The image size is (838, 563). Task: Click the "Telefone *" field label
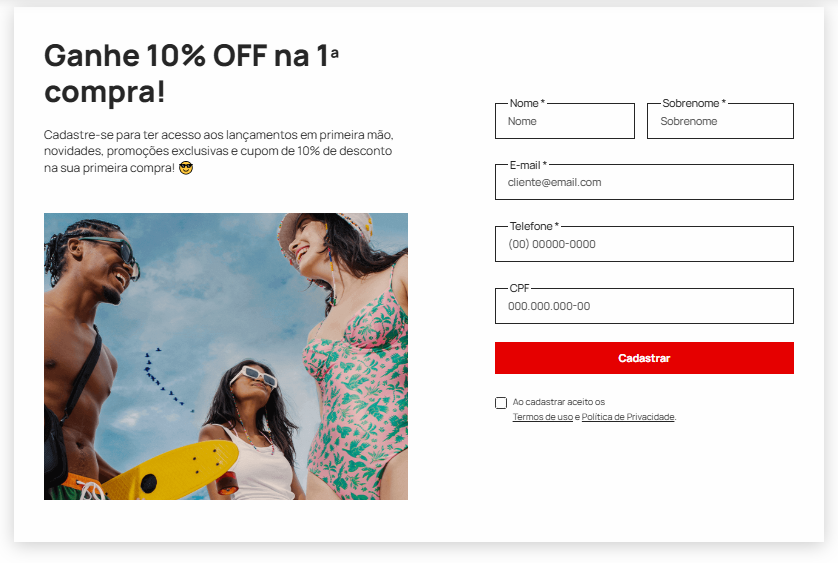pos(534,226)
